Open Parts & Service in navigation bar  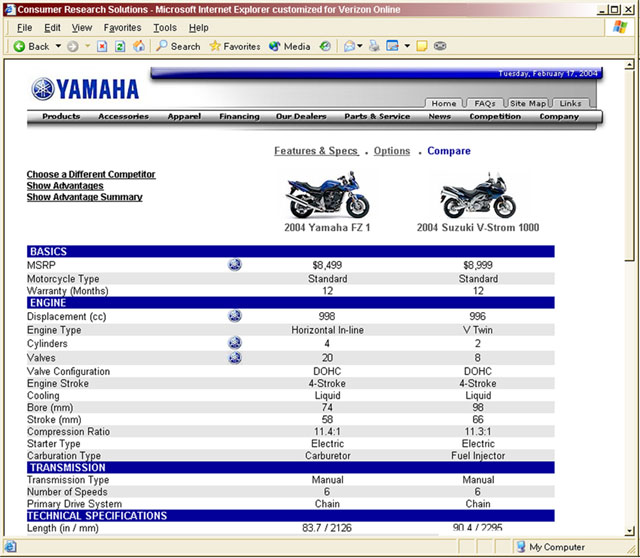tap(377, 116)
